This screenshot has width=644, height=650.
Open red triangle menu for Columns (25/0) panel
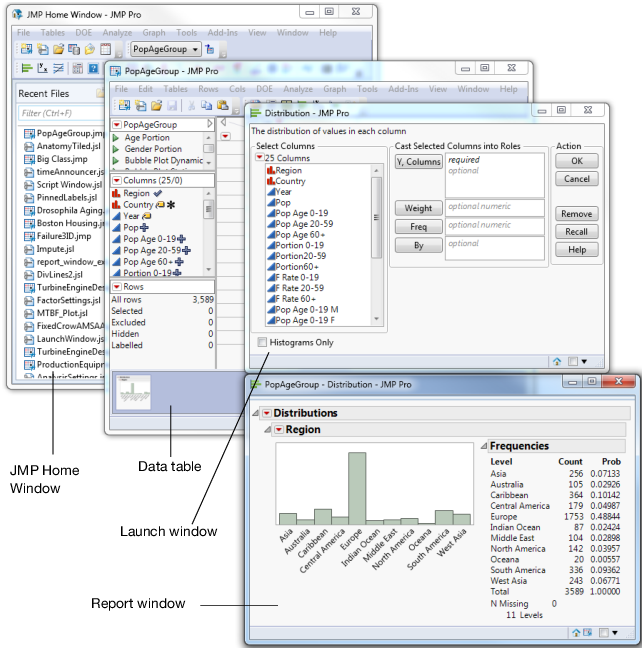(x=117, y=180)
